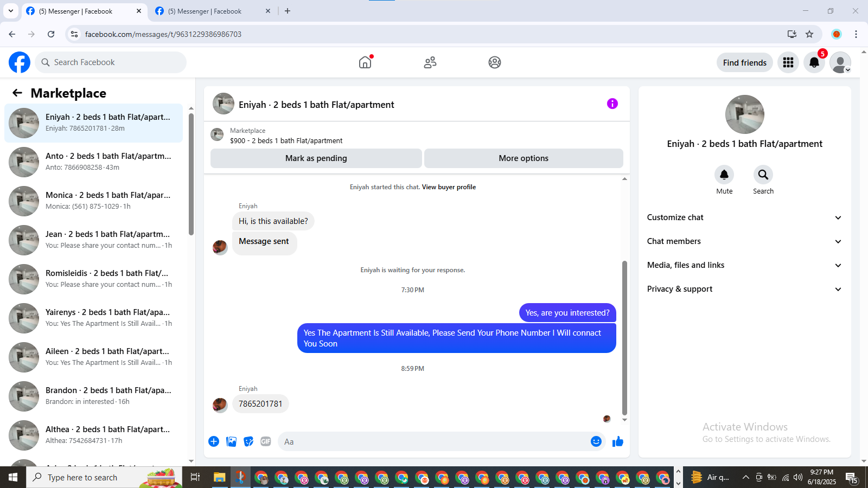The height and width of the screenshot is (488, 868).
Task: Open the Romisleidis conversation
Action: click(93, 279)
